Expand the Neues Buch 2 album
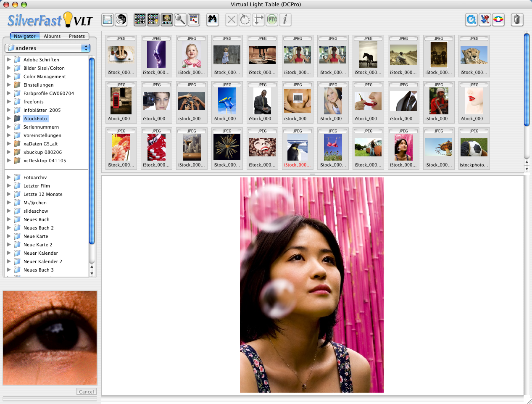 click(9, 228)
